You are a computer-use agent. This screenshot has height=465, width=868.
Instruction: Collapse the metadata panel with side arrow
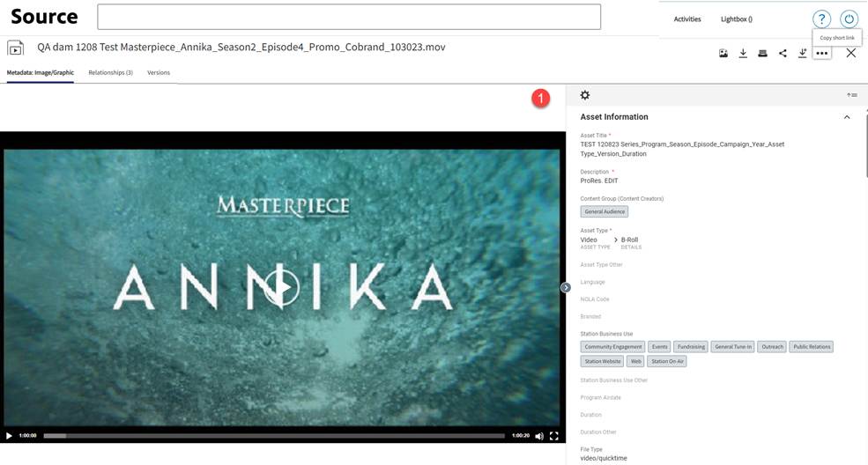click(x=565, y=287)
